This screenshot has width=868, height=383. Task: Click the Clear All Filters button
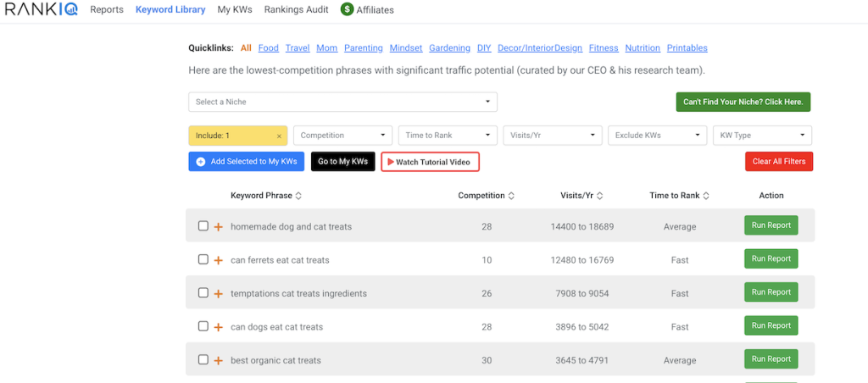coord(779,162)
